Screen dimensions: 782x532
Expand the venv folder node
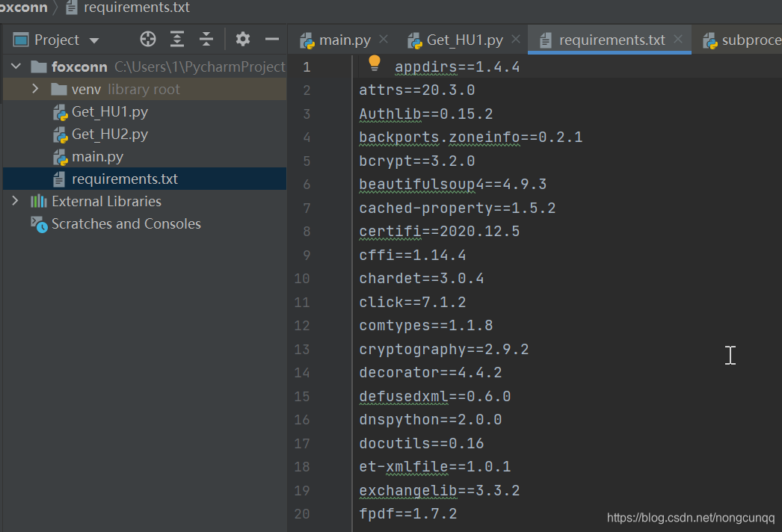click(35, 89)
